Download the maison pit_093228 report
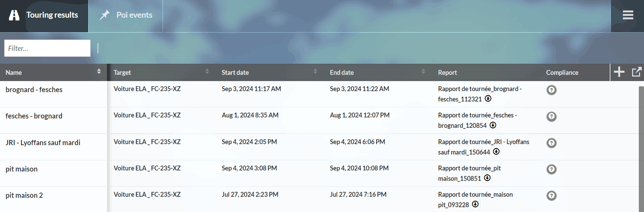The width and height of the screenshot is (644, 212). tap(475, 204)
